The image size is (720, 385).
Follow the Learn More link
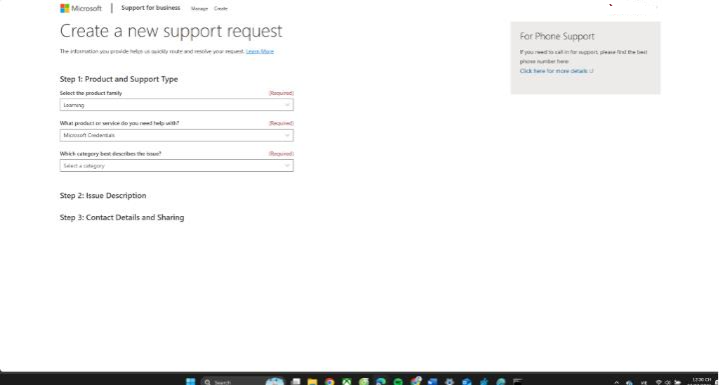(260, 51)
